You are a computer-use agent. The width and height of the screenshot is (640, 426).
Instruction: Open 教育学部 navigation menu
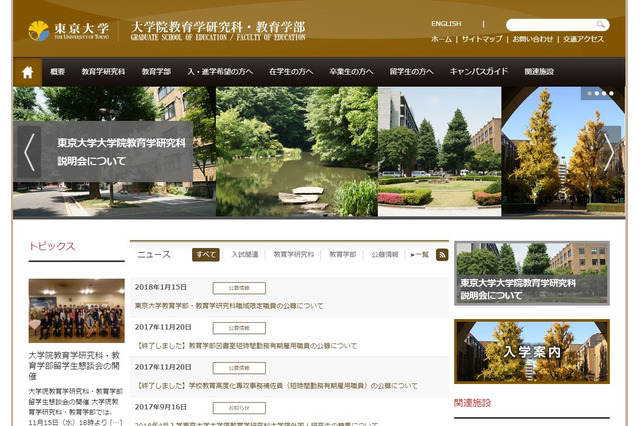pos(156,71)
